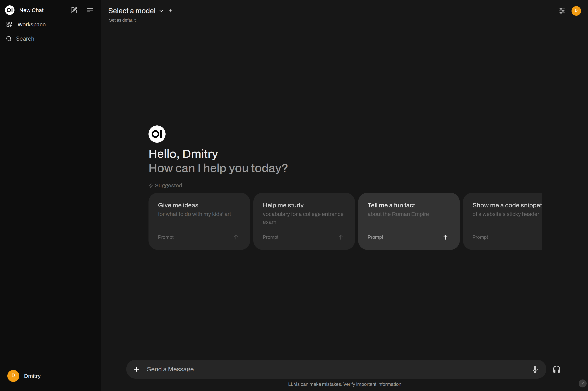Click the add new model plus button

point(170,11)
